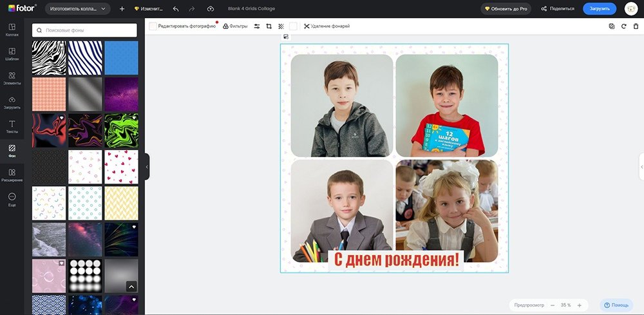Screen dimensions: 644x315
Task: Click the background search field
Action: click(x=84, y=30)
